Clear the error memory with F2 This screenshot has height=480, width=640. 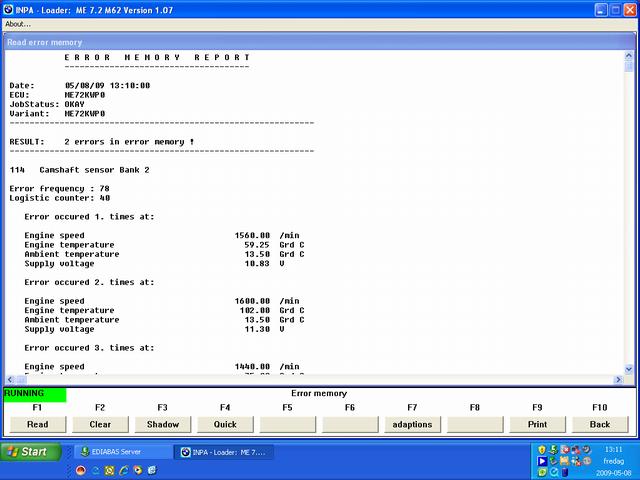coord(100,424)
